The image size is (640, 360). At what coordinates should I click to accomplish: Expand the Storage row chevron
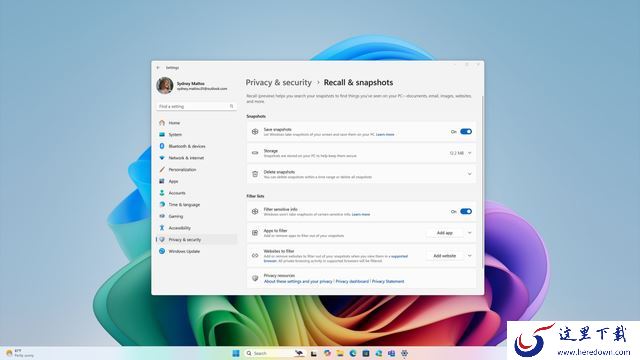[x=470, y=153]
